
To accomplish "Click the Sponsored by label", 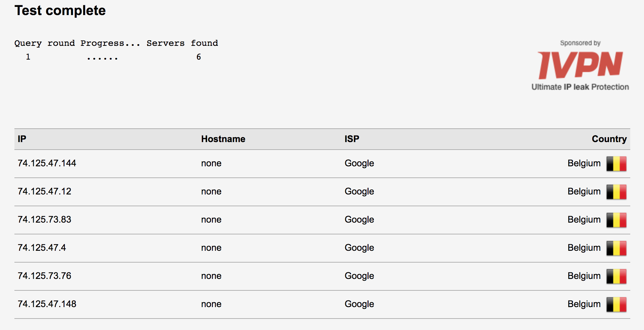I will pyautogui.click(x=580, y=43).
